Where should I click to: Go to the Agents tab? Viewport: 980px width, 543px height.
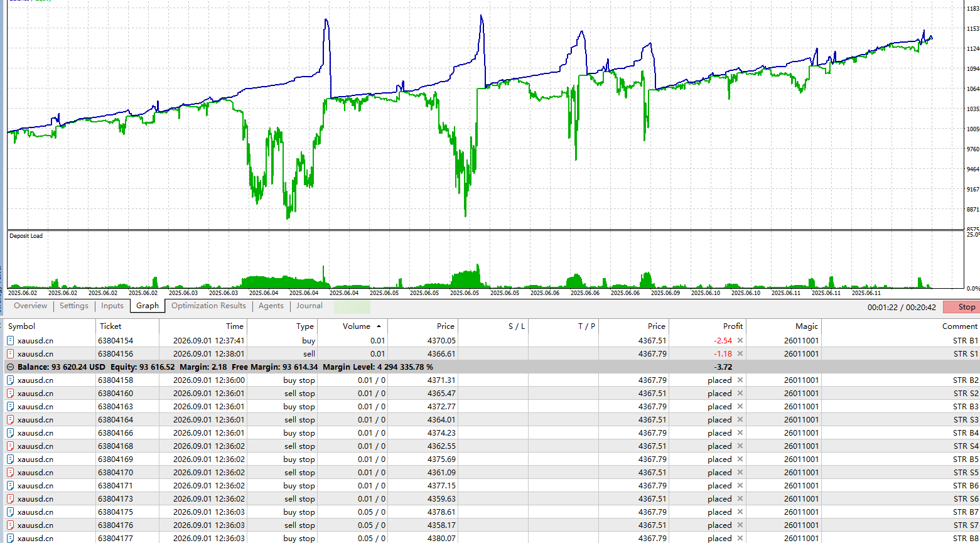point(271,306)
